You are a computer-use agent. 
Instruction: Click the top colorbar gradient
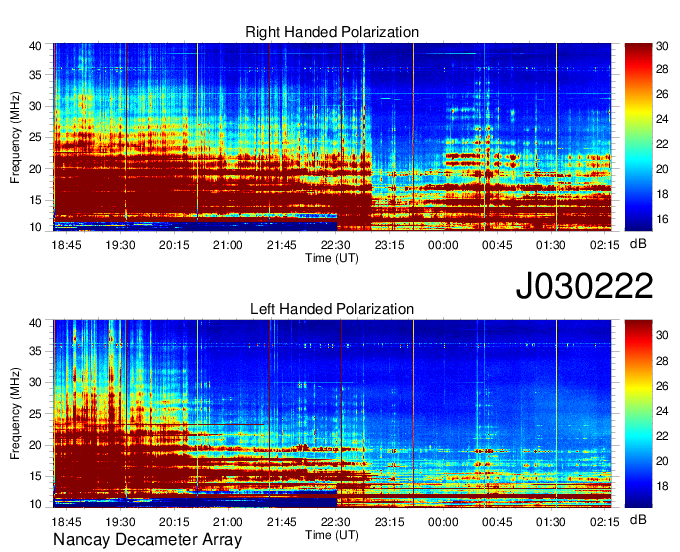tap(638, 137)
